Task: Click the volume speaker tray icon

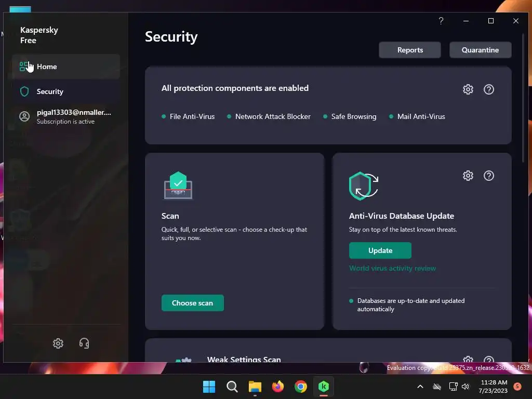Action: coord(465,387)
